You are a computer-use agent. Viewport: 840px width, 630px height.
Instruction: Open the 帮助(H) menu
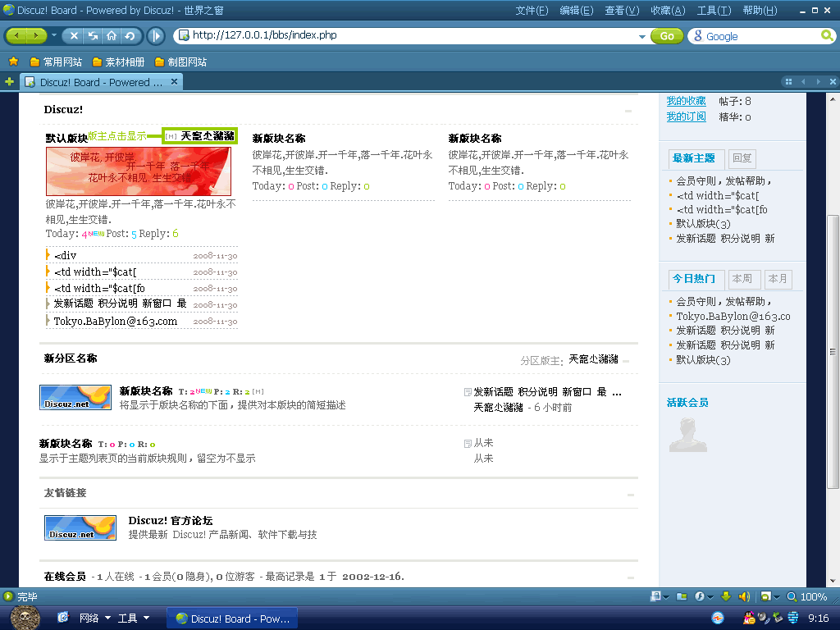760,10
